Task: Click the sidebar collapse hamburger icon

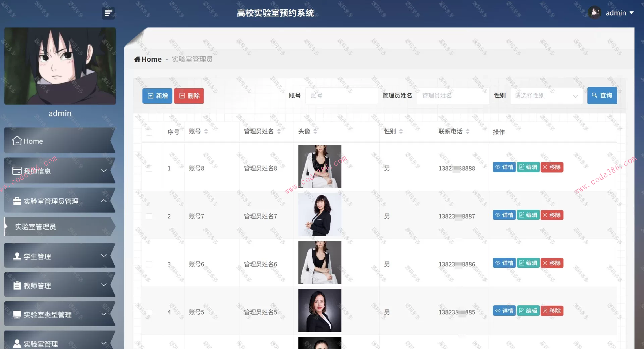Action: [x=108, y=13]
